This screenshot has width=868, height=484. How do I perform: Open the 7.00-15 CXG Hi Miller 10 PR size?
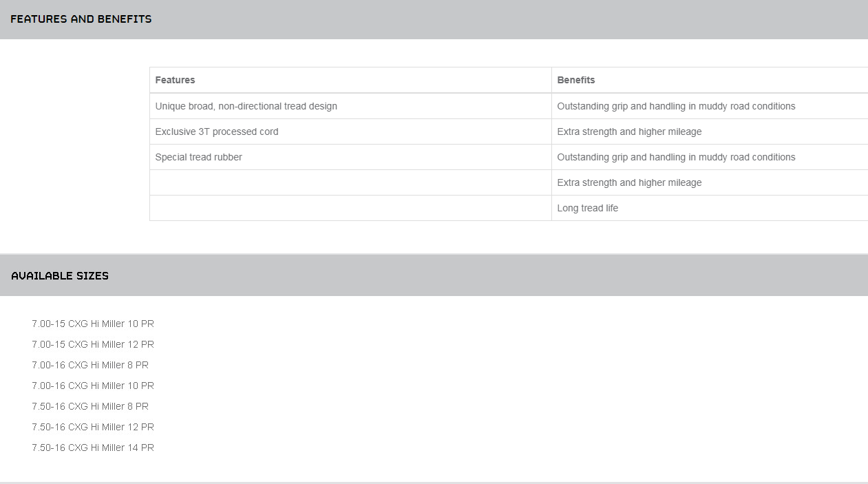tap(93, 324)
